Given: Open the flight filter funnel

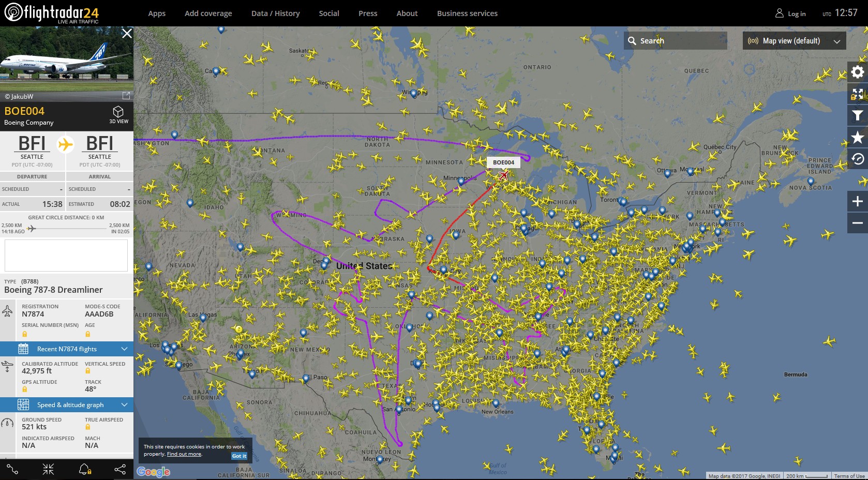Looking at the screenshot, I should pos(857,115).
